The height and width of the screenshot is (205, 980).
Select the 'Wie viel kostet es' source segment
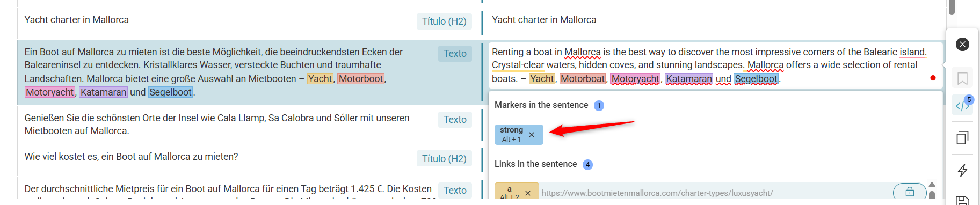pyautogui.click(x=132, y=157)
